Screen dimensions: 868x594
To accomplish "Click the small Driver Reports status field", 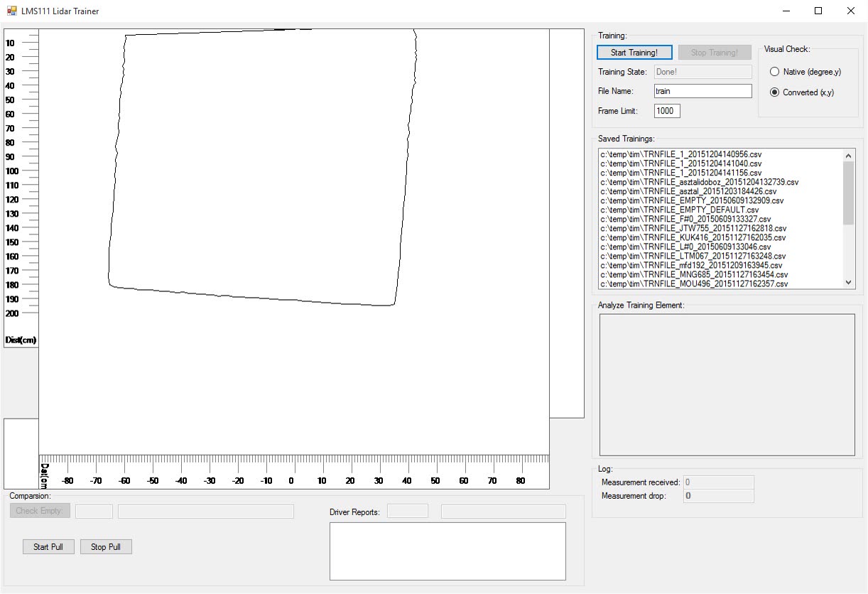I will point(408,512).
